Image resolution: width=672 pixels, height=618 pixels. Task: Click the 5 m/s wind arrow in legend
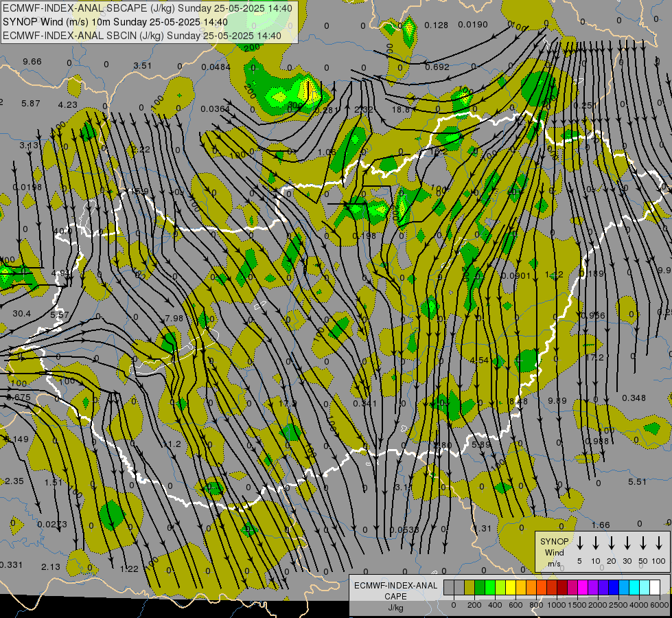(580, 542)
